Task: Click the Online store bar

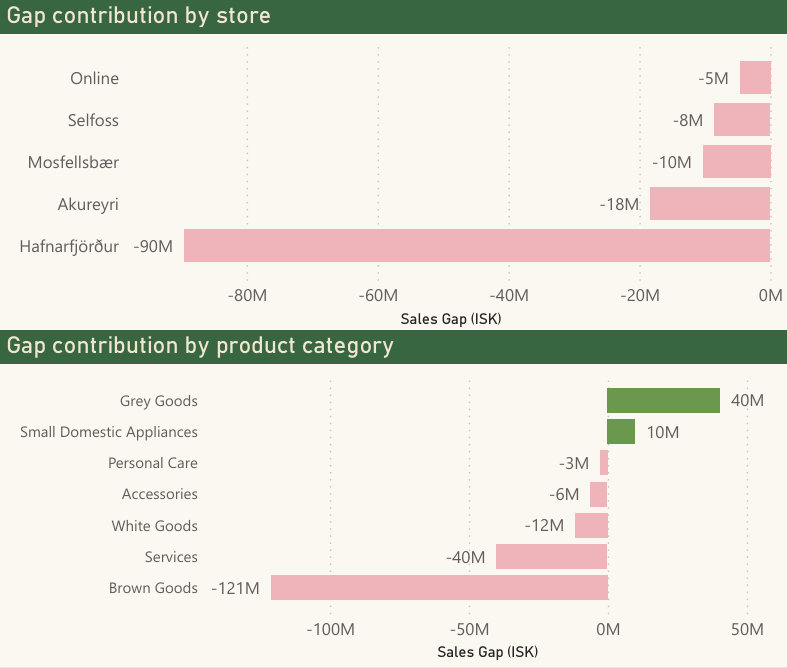Action: coord(755,78)
